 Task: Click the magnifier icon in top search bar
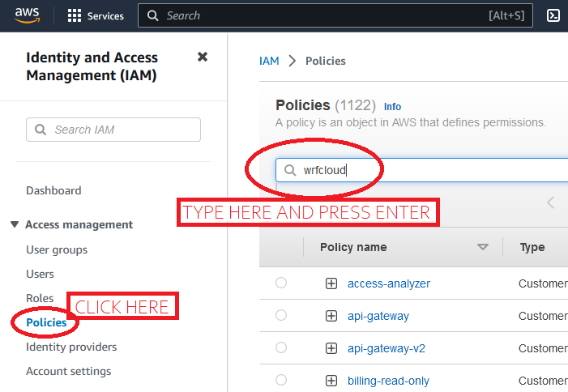(153, 15)
